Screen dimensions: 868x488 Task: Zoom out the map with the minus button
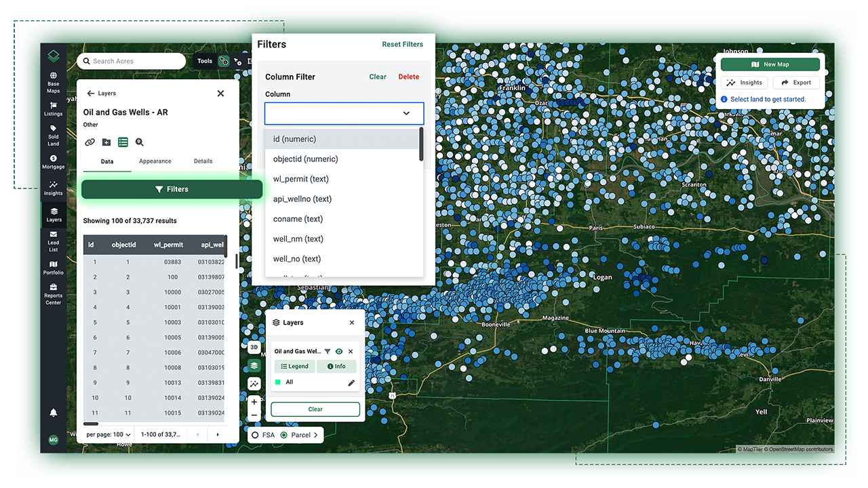point(254,415)
